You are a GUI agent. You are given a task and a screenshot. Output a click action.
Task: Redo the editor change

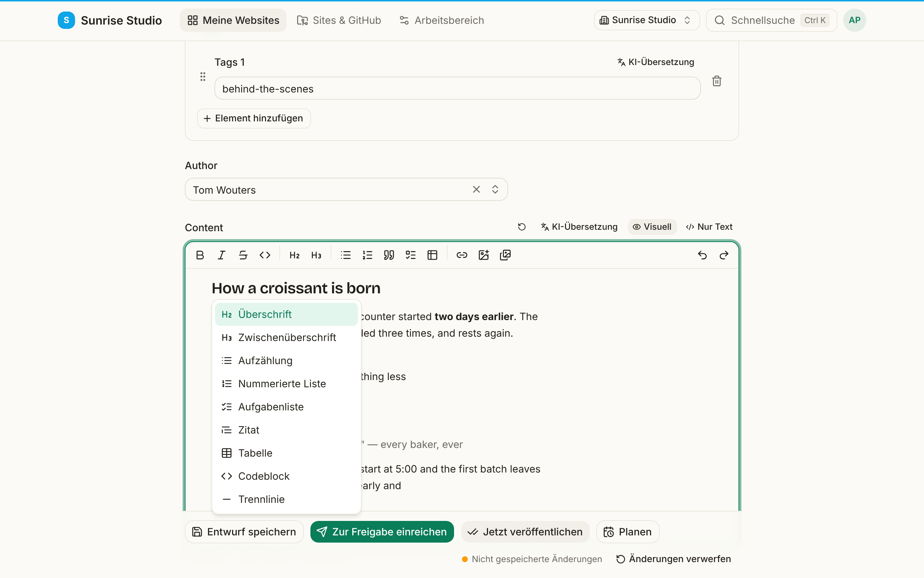pos(724,255)
